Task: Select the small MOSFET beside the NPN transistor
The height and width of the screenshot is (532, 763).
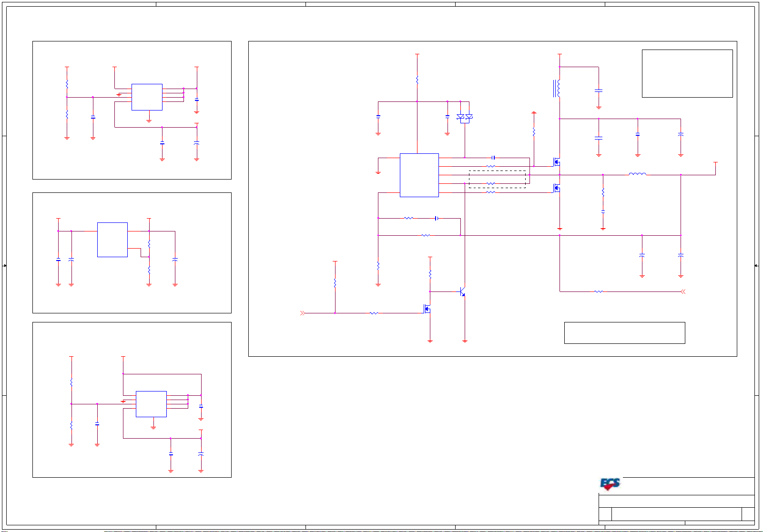Action: click(427, 309)
